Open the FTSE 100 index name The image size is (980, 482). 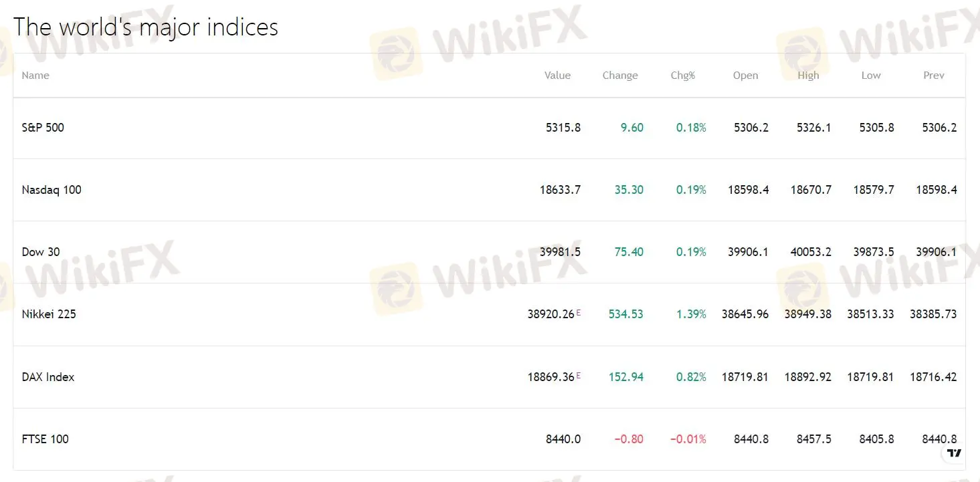45,439
